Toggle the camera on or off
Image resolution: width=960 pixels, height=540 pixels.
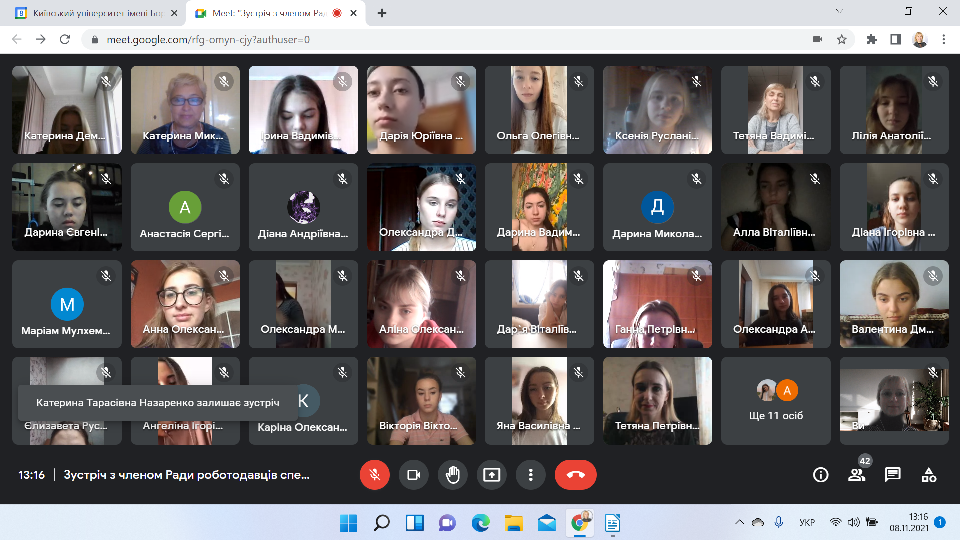[x=414, y=475]
